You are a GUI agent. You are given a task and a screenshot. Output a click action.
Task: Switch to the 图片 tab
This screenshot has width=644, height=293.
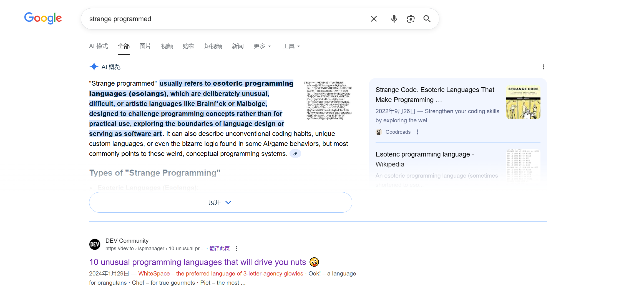145,46
